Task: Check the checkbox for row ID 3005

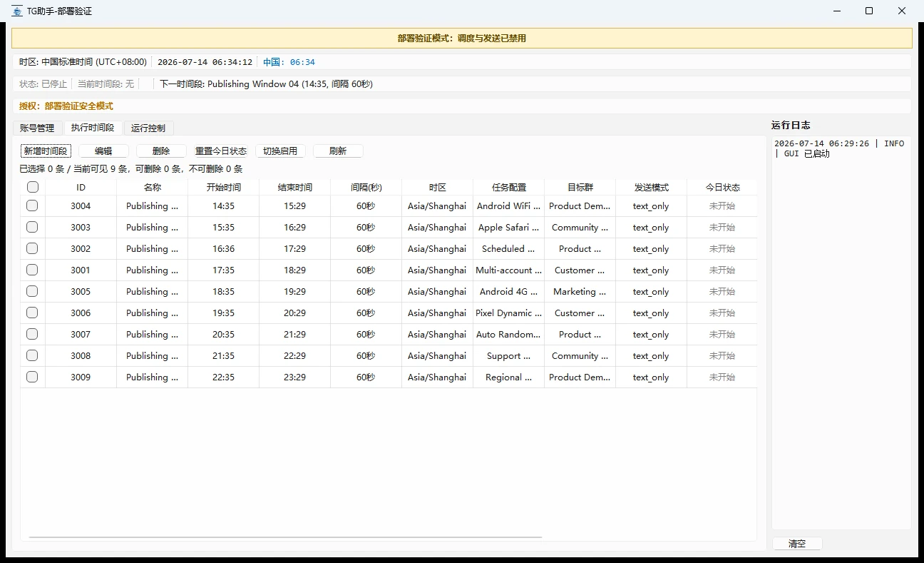Action: point(32,291)
